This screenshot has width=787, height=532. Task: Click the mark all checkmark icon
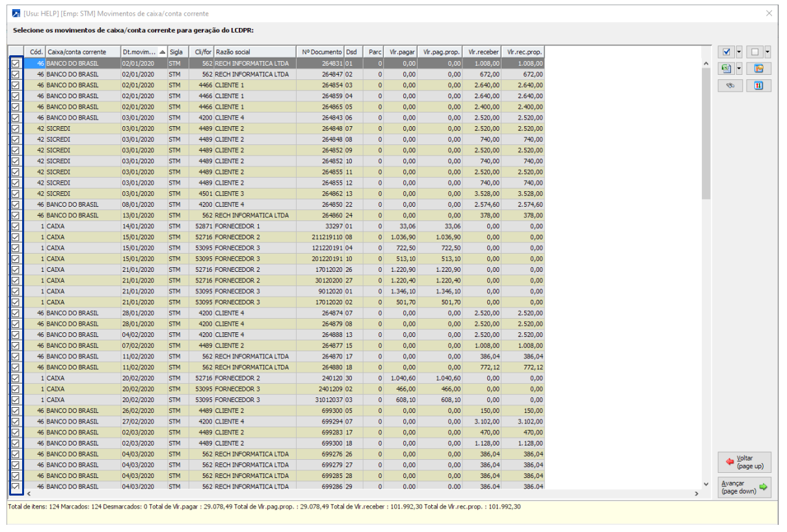[x=726, y=52]
